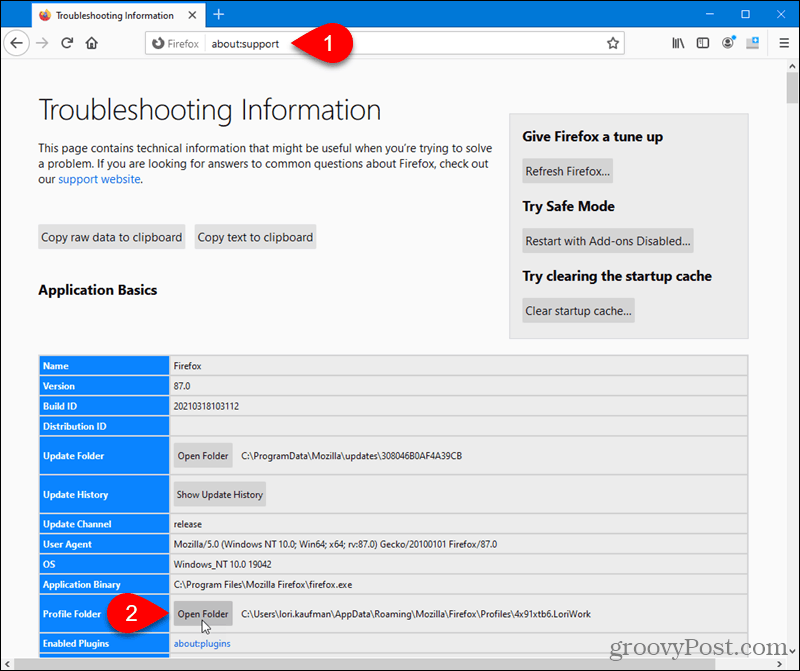The height and width of the screenshot is (671, 800).
Task: Click the Application Binary path firefox.exe
Action: click(x=263, y=585)
